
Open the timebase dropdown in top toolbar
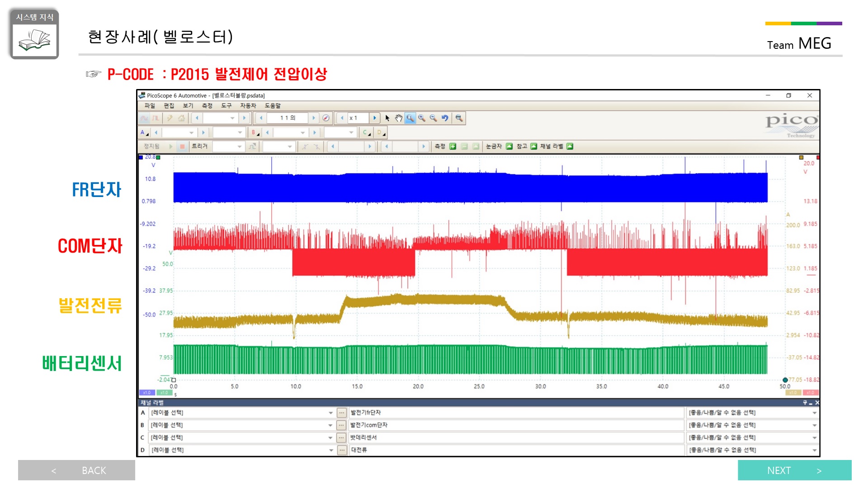[220, 118]
